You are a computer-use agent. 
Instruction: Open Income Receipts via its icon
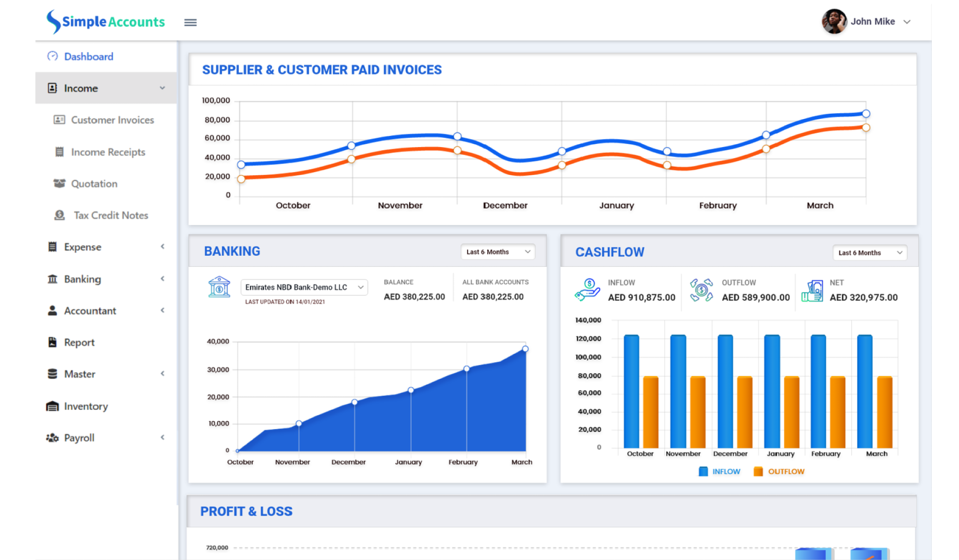(x=59, y=152)
